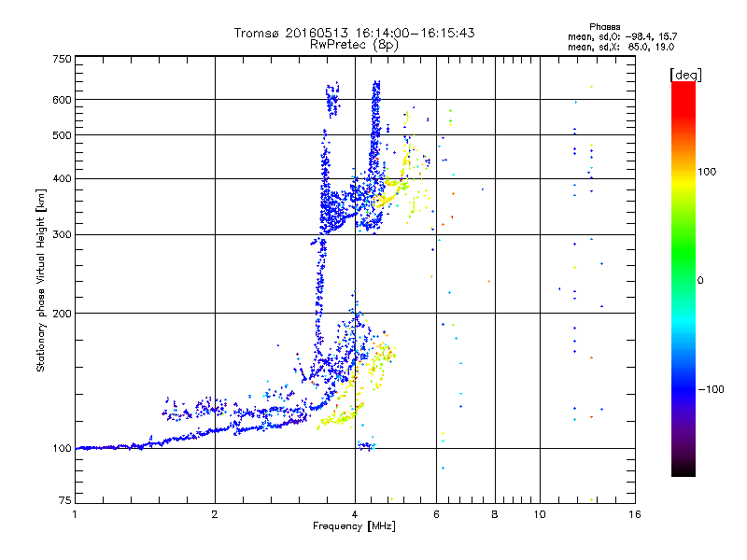Click the y-axis tick label '400'
Screen dimensions: 747x560
click(62, 179)
